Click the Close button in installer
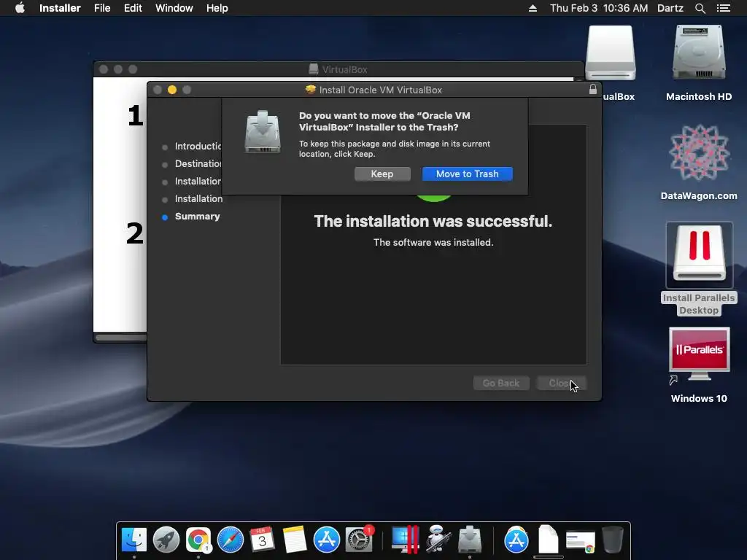747x560 pixels. 561,383
